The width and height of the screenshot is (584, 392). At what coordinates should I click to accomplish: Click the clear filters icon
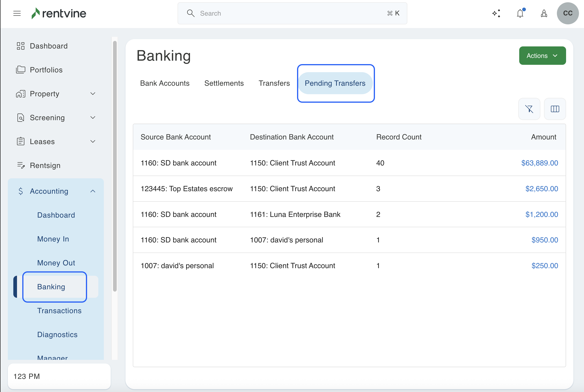(529, 109)
